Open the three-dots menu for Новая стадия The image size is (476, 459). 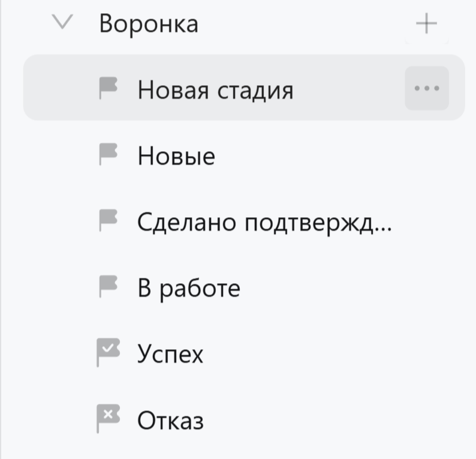tap(427, 88)
